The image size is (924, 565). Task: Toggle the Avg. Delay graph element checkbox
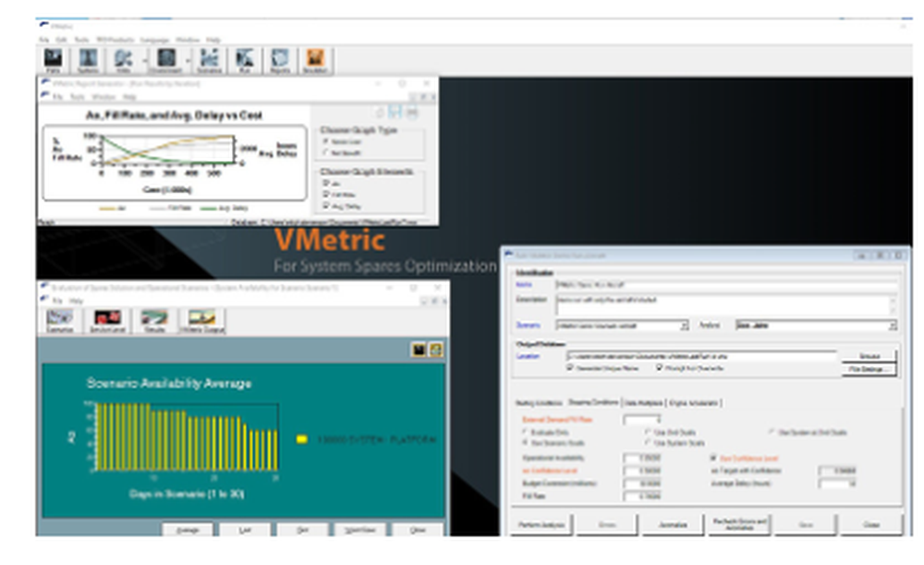(x=326, y=205)
